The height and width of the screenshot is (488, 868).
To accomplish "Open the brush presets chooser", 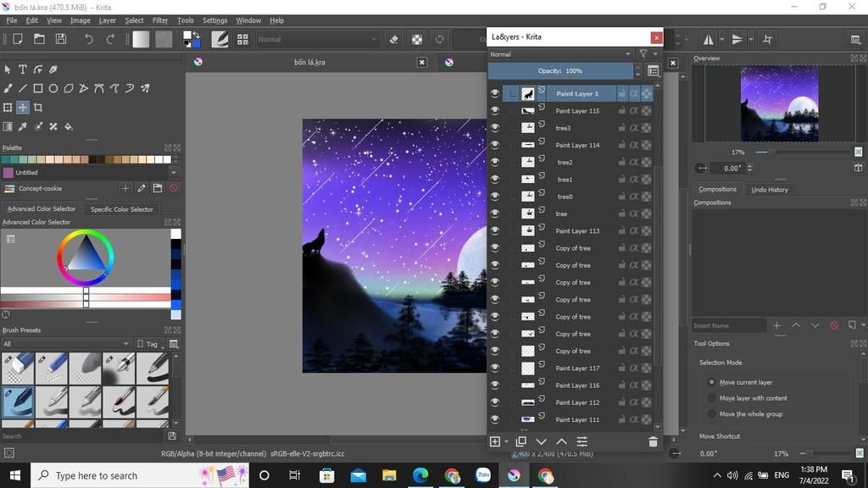I will pyautogui.click(x=242, y=39).
